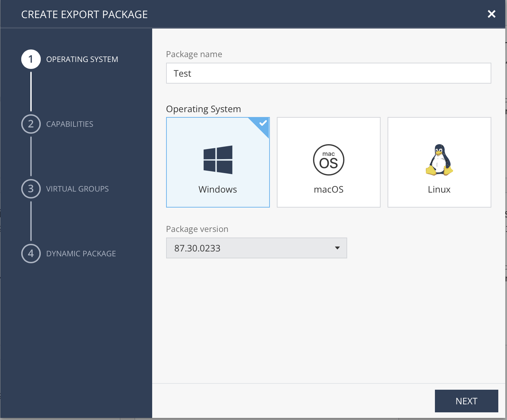The width and height of the screenshot is (507, 420).
Task: Pick the Linux operating system tile
Action: (439, 162)
